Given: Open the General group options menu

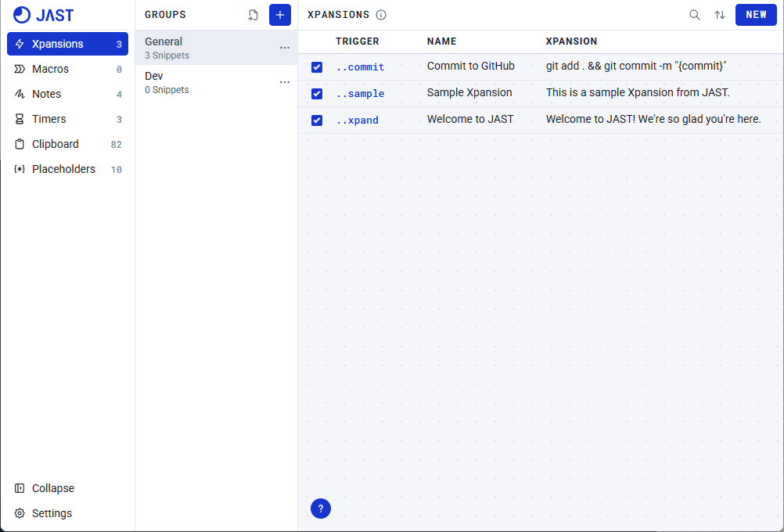Looking at the screenshot, I should 285,48.
